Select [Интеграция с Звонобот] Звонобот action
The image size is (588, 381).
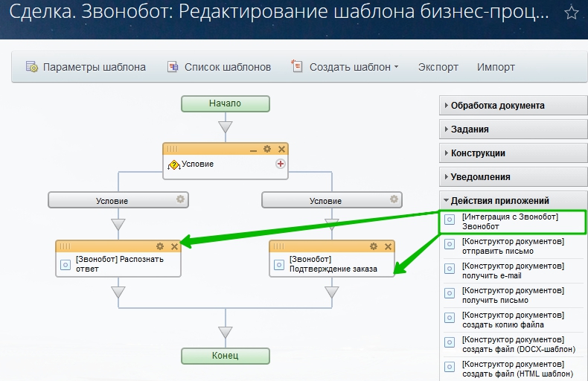click(x=510, y=221)
